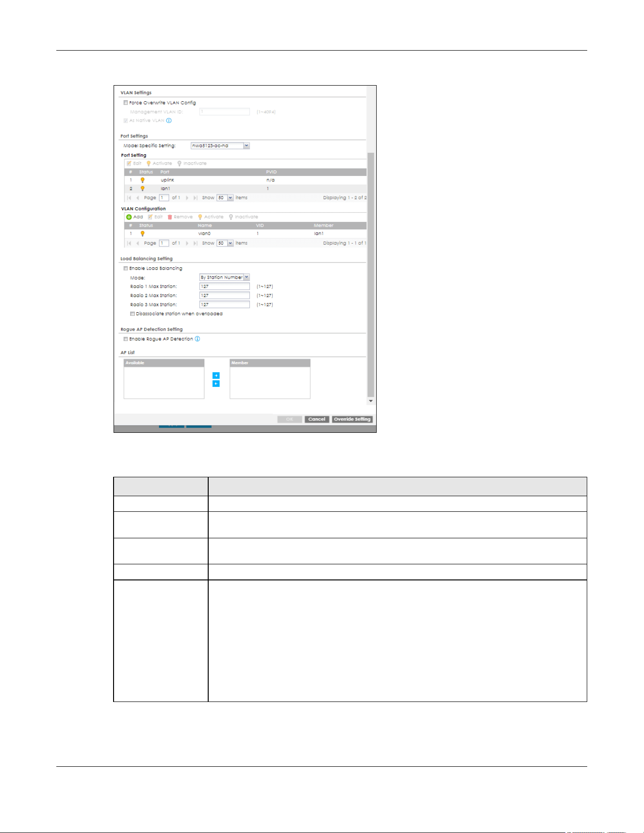Image resolution: width=644 pixels, height=833 pixels.
Task: Click Port Setting page number field
Action: pyautogui.click(x=164, y=198)
